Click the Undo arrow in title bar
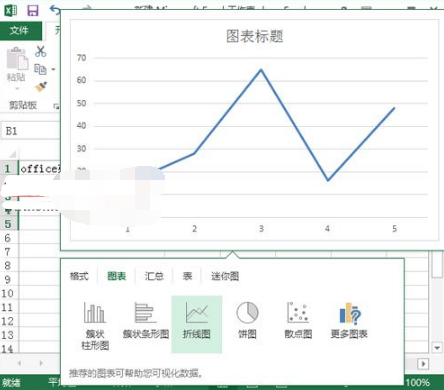The height and width of the screenshot is (390, 444). tap(54, 10)
